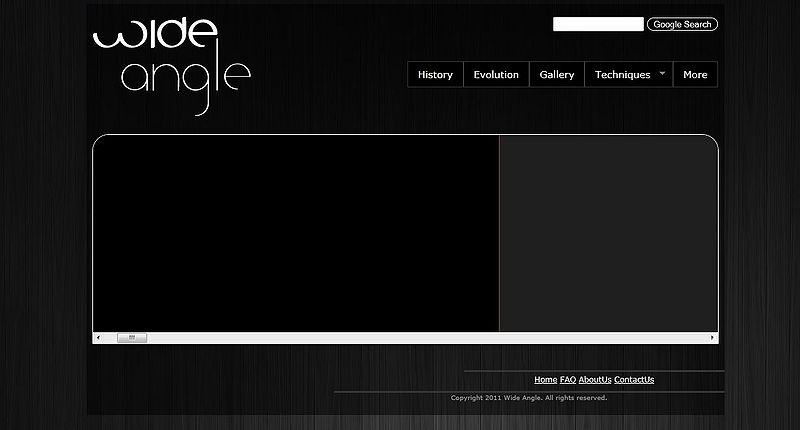
Task: Open the History menu item
Action: tap(435, 75)
